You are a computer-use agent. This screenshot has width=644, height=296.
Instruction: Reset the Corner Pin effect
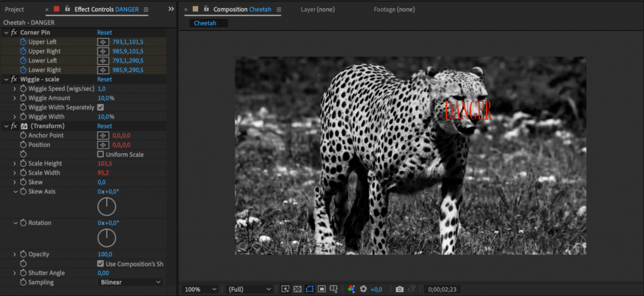click(x=104, y=32)
